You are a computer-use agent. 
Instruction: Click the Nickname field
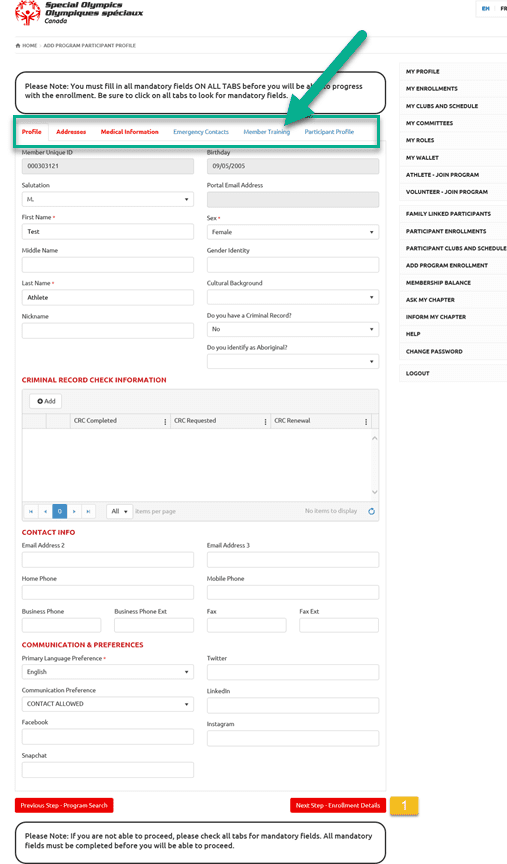[108, 331]
